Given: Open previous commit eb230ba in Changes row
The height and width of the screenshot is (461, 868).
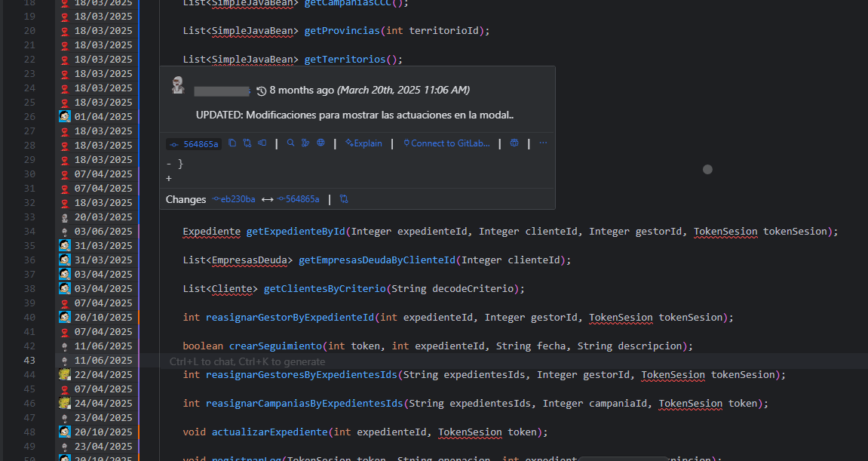Looking at the screenshot, I should [234, 199].
